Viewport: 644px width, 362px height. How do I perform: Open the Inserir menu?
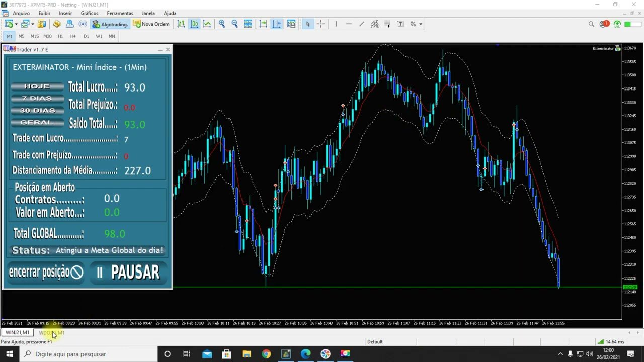pyautogui.click(x=65, y=13)
